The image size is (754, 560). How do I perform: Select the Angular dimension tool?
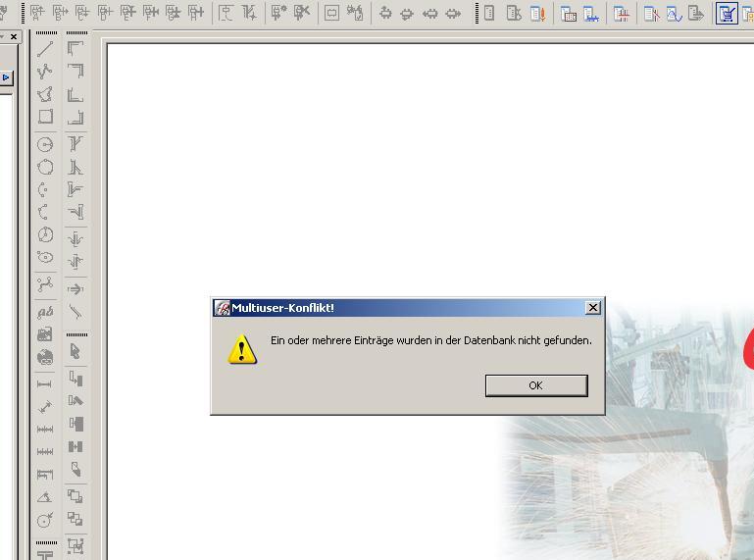[x=45, y=497]
